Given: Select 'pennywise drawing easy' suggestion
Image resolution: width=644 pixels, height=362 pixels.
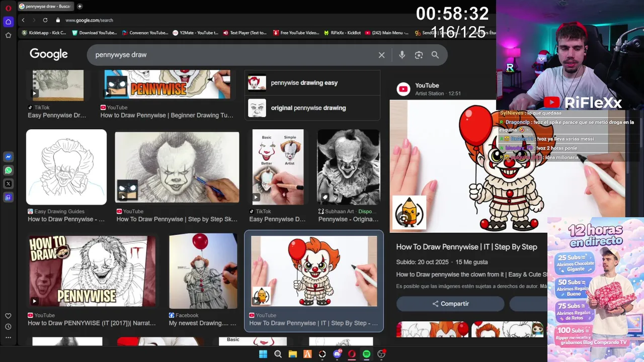Looking at the screenshot, I should pyautogui.click(x=312, y=83).
